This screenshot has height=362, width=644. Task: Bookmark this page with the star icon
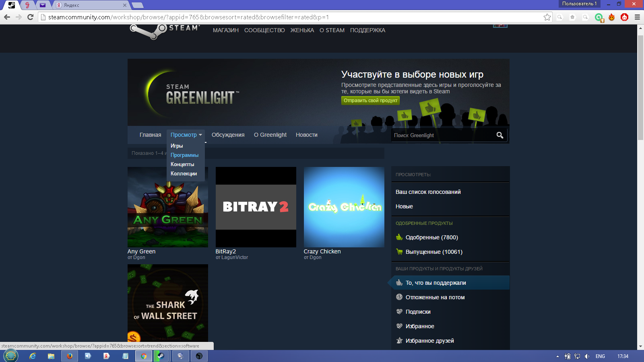[547, 17]
